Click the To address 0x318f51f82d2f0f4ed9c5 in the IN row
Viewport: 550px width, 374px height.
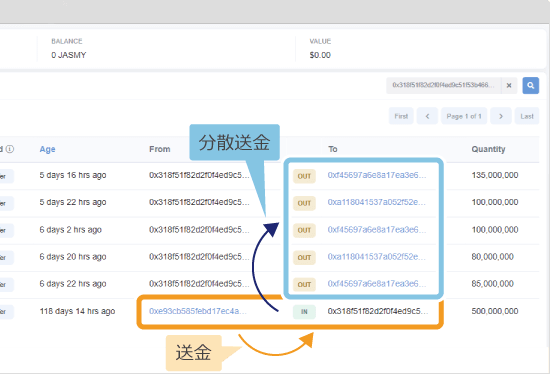click(378, 311)
